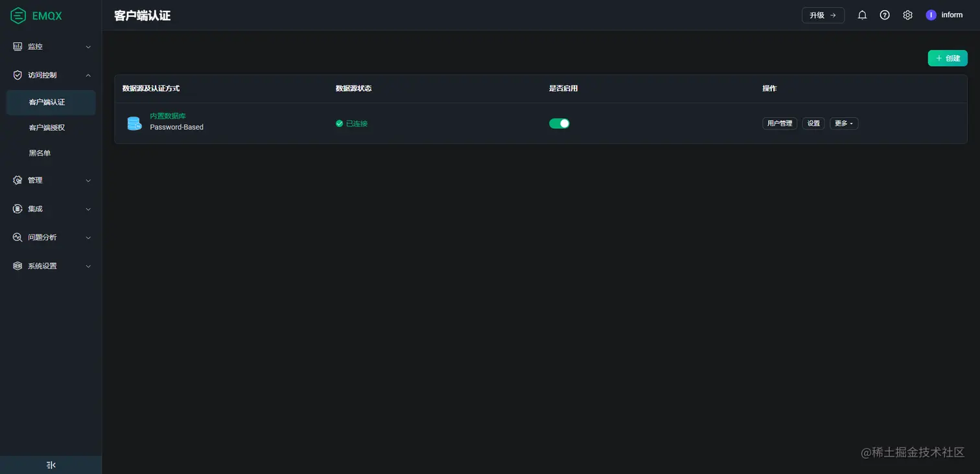The image size is (980, 474).
Task: Click the 操作 column header
Action: pyautogui.click(x=769, y=88)
